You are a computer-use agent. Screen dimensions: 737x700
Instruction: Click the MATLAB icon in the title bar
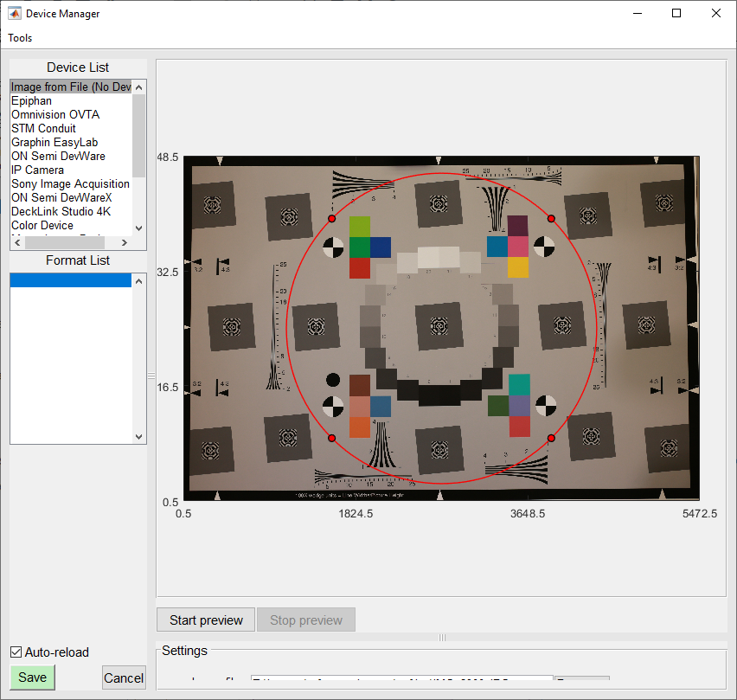(x=15, y=13)
